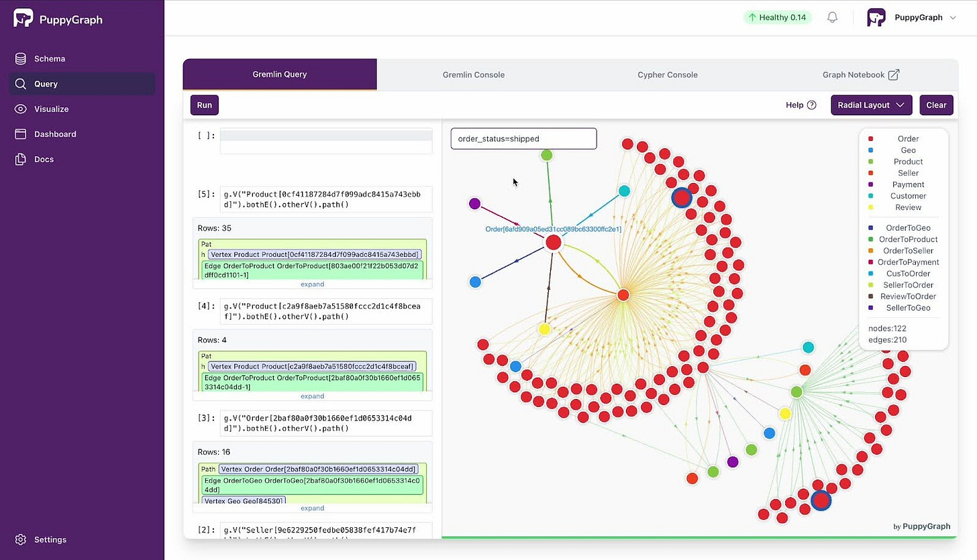Click the Docs sidebar label
Screen dimensions: 977x560
click(44, 159)
